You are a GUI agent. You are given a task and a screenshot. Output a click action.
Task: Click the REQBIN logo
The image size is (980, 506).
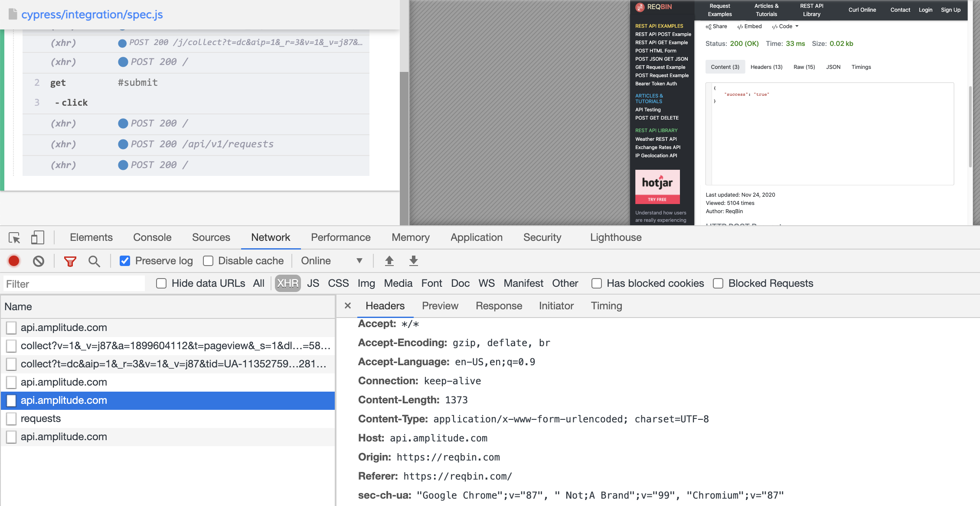(x=654, y=7)
